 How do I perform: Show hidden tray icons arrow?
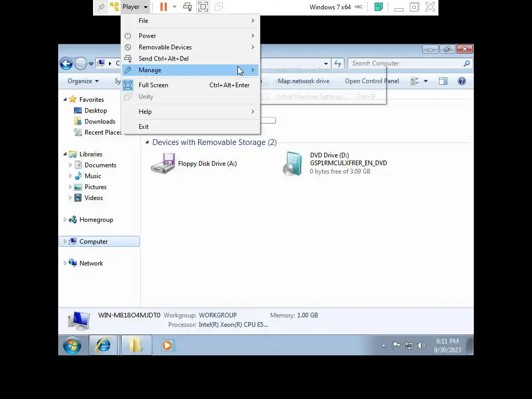click(383, 345)
